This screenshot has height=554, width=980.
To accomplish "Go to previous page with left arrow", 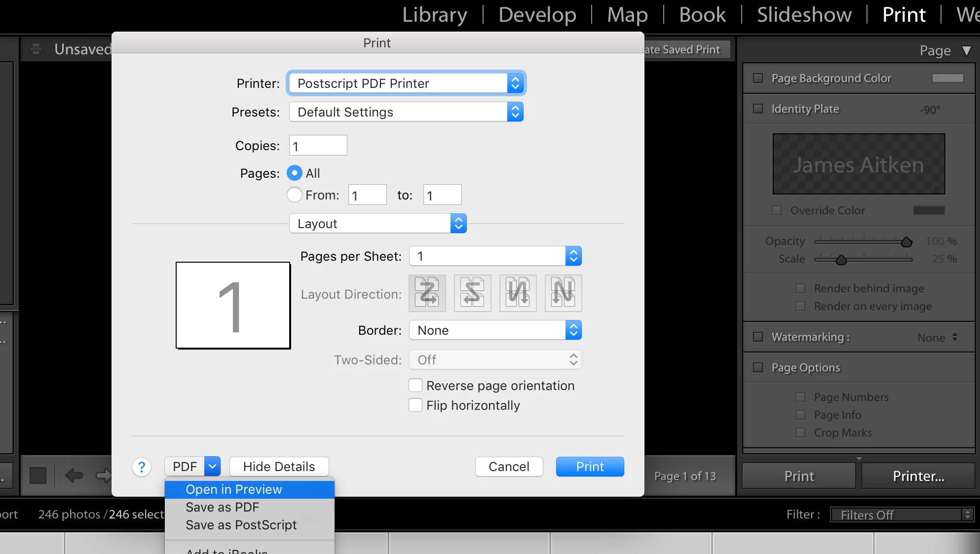I will coord(74,475).
